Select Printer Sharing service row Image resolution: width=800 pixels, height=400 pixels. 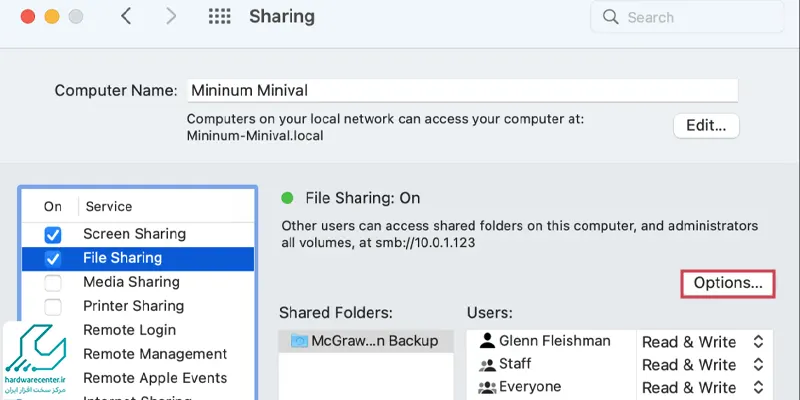[138, 306]
